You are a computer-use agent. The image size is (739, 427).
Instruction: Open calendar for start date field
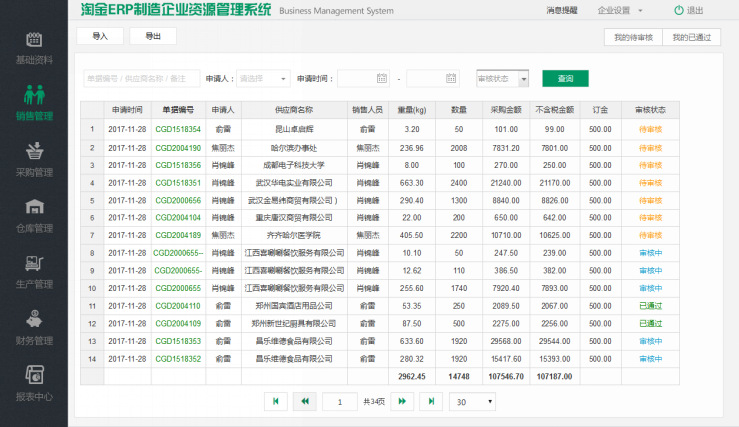pyautogui.click(x=381, y=78)
